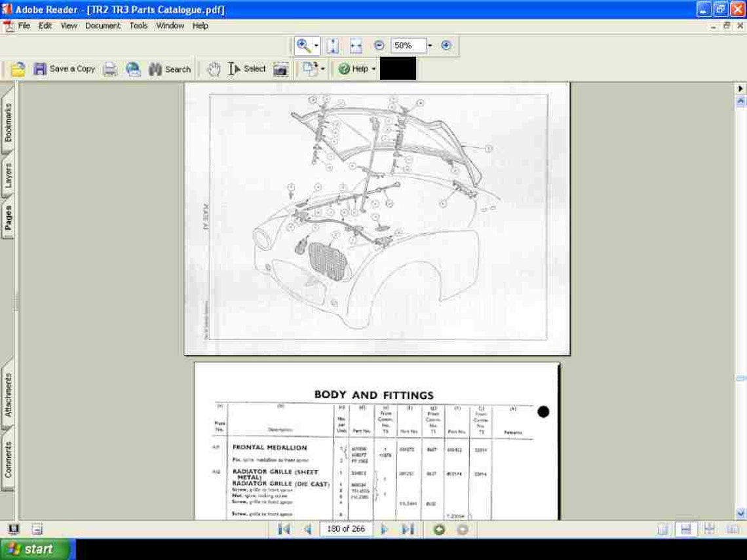Open the rotate view dropdown arrow
This screenshot has height=560, width=747.
click(x=323, y=69)
